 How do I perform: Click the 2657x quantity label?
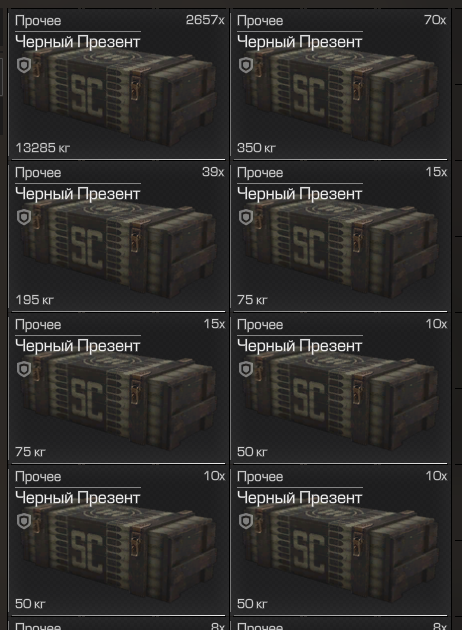205,20
